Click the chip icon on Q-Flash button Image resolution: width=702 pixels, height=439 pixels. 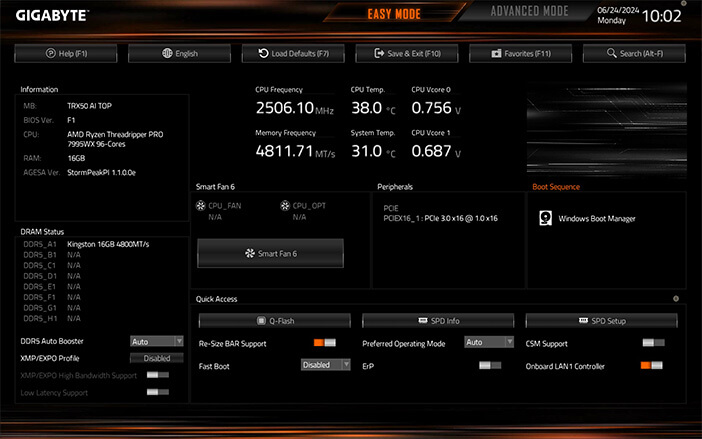[x=261, y=320]
